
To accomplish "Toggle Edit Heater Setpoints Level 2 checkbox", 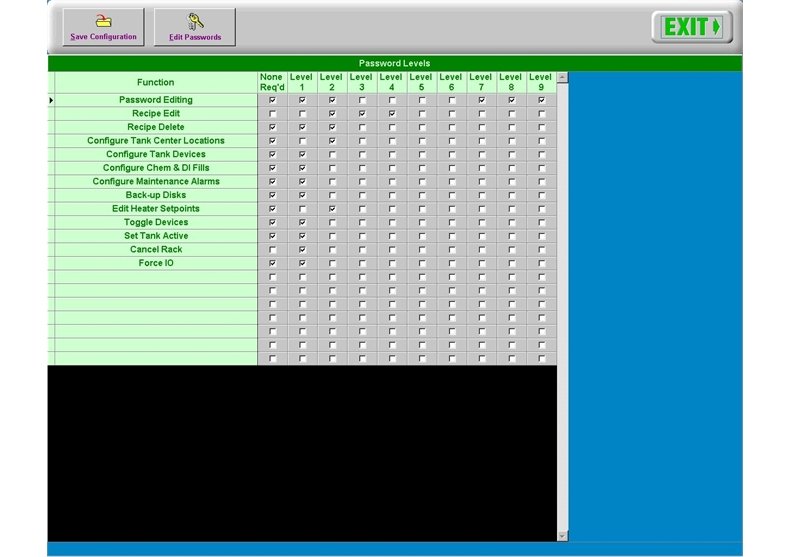I will tap(332, 209).
